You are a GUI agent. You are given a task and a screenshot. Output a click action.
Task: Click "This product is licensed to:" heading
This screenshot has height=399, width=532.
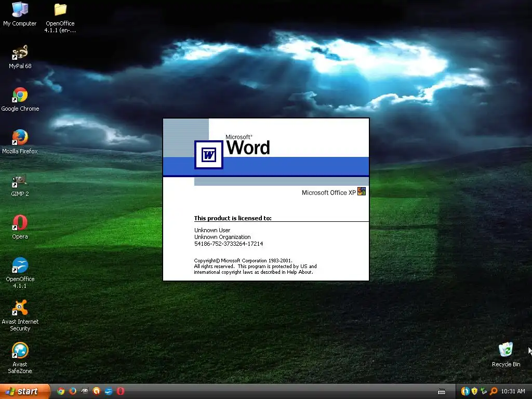(x=233, y=218)
